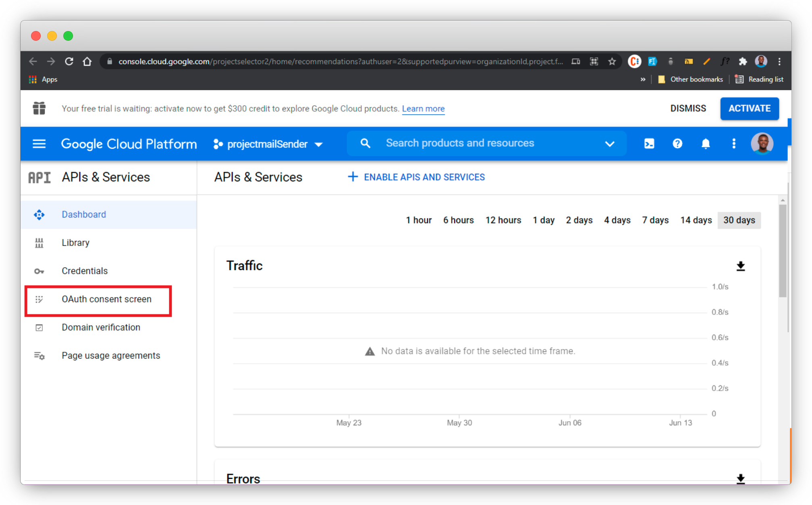
Task: Download the Traffic chart data
Action: [741, 266]
